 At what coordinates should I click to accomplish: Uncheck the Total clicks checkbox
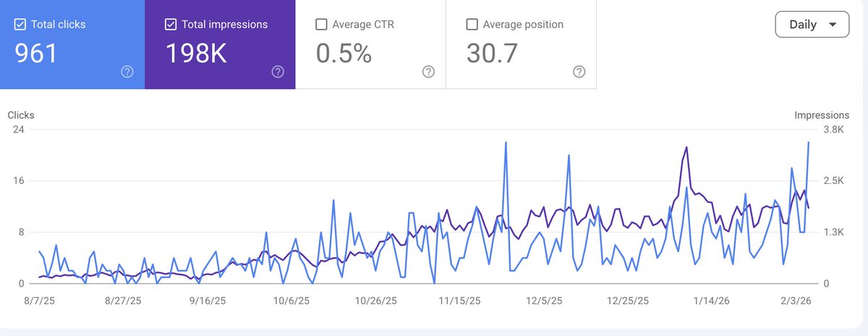(20, 25)
